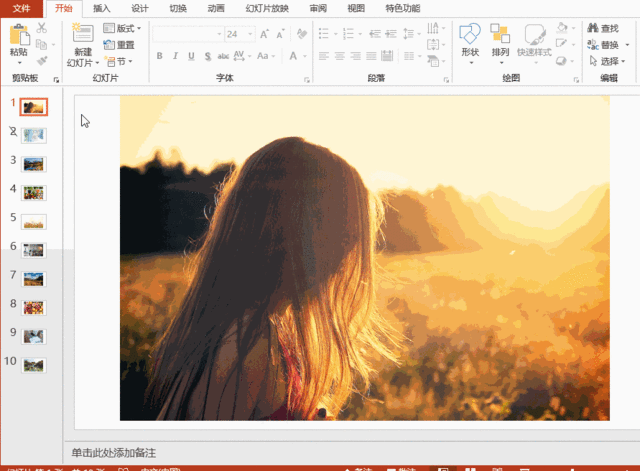Click the Paste (粘贴) clipboard icon
The image size is (640, 471).
coord(18,35)
